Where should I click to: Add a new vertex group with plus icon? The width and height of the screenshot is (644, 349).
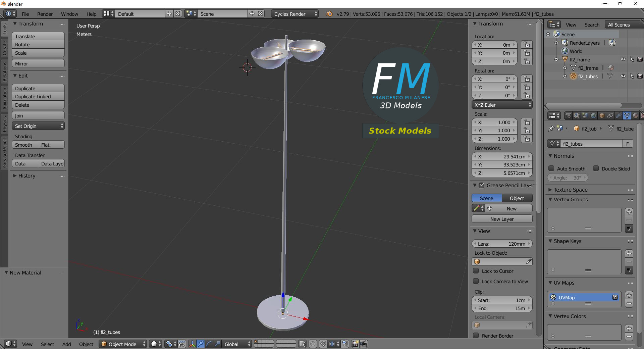(629, 212)
